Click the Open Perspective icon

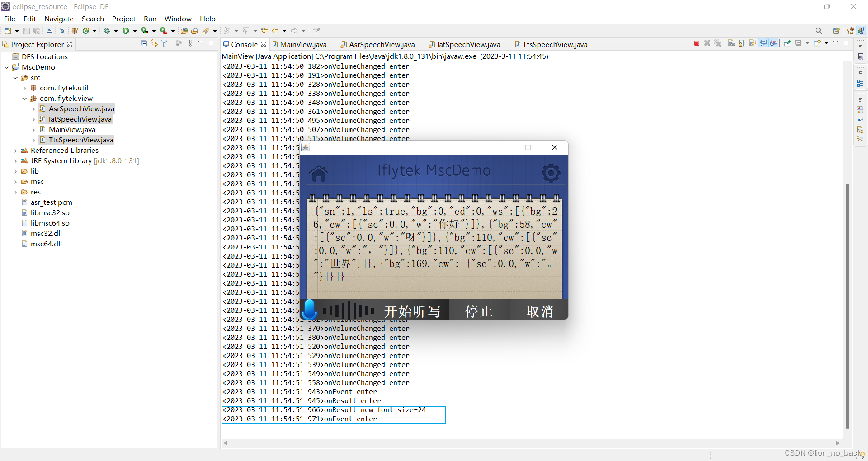click(836, 31)
